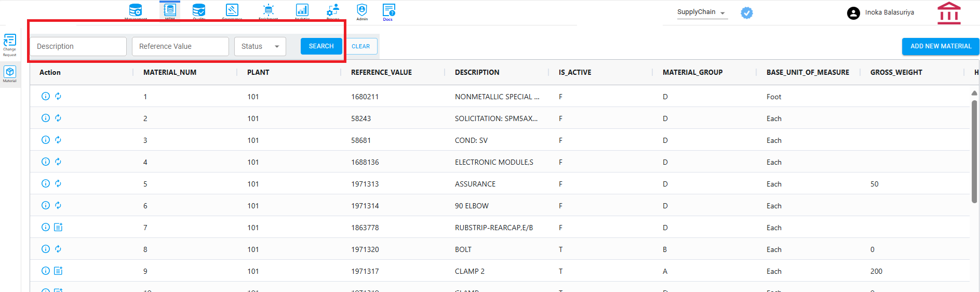The width and height of the screenshot is (980, 292).
Task: Open the Process module icon
Action: pyautogui.click(x=333, y=11)
